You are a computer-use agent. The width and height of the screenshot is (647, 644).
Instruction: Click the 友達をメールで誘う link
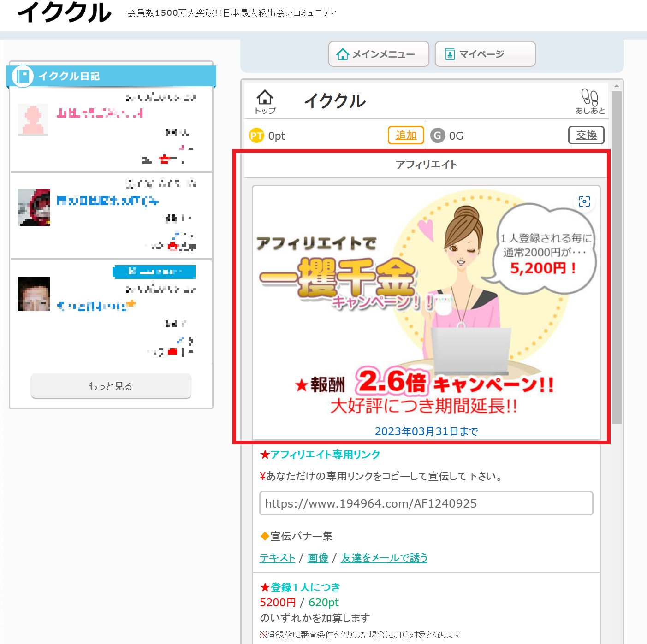(x=384, y=558)
